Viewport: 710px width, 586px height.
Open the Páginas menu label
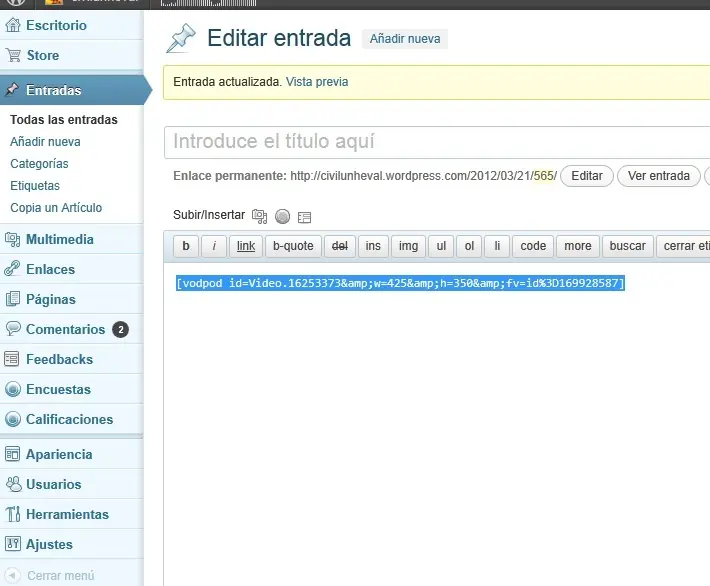point(51,299)
